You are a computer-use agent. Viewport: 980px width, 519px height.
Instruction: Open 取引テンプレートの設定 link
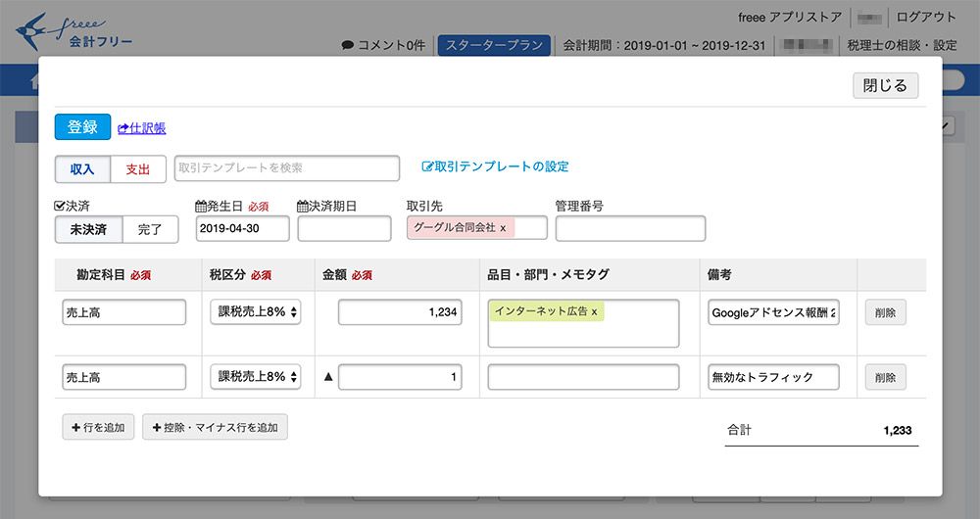496,166
